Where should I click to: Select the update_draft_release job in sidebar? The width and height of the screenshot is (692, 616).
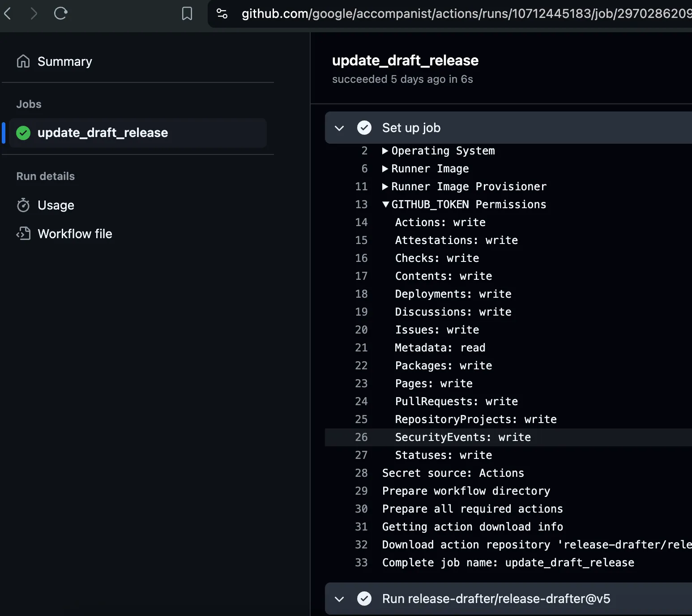(103, 133)
